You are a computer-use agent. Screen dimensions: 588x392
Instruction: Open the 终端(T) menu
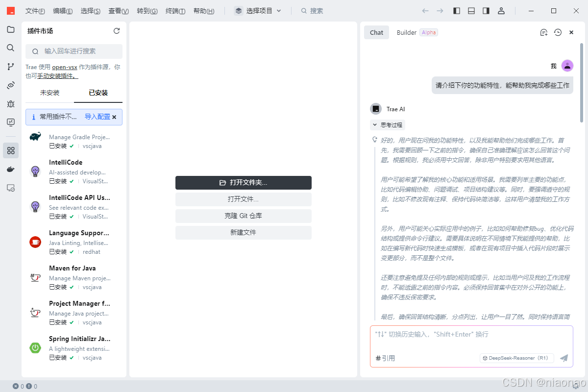point(175,11)
